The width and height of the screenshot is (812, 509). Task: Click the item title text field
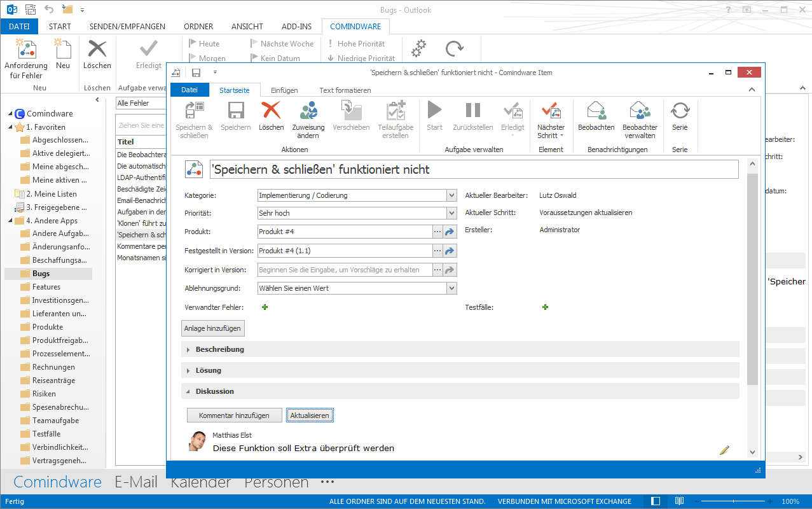474,169
